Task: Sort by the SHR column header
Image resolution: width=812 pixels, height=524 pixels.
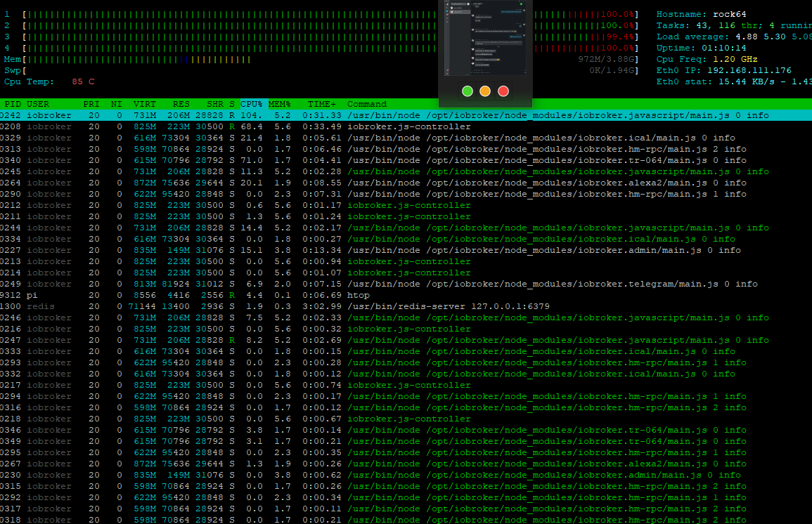Action: 215,104
